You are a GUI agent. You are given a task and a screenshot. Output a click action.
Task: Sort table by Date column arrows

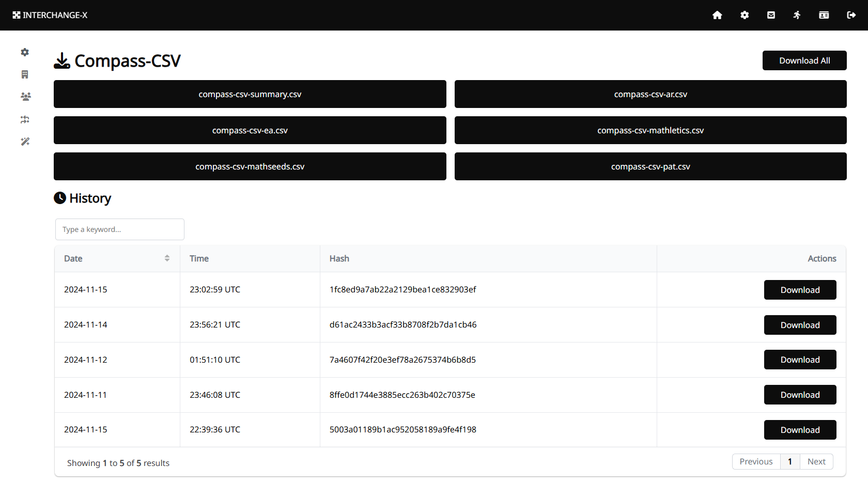click(167, 258)
